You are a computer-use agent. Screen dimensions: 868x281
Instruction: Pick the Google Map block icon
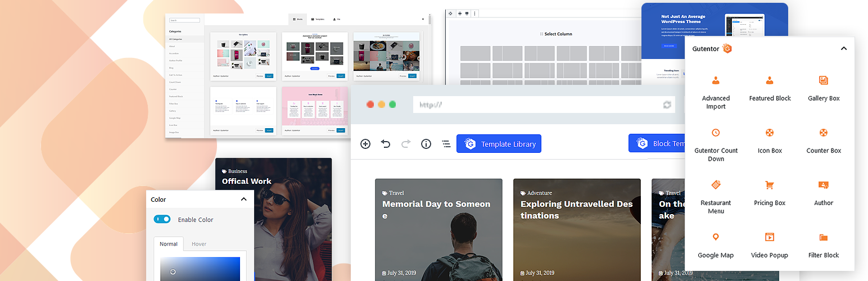coord(715,238)
